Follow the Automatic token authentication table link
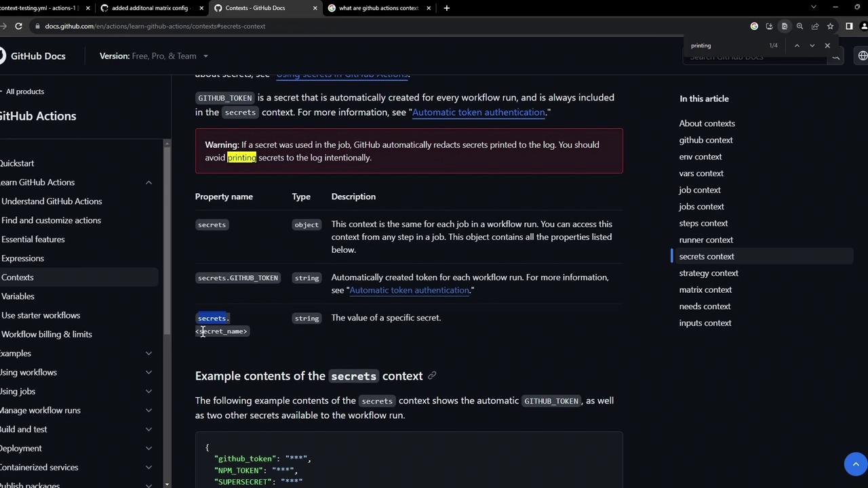Image resolution: width=868 pixels, height=488 pixels. 409,290
